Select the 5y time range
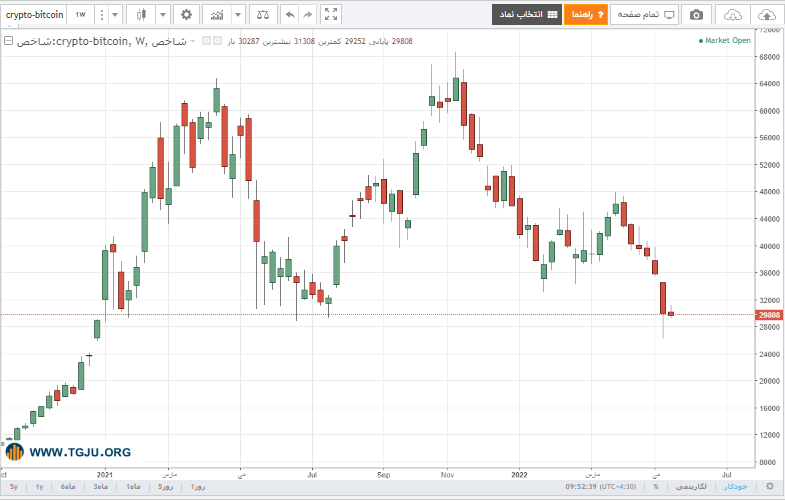The width and height of the screenshot is (785, 501). click(14, 486)
